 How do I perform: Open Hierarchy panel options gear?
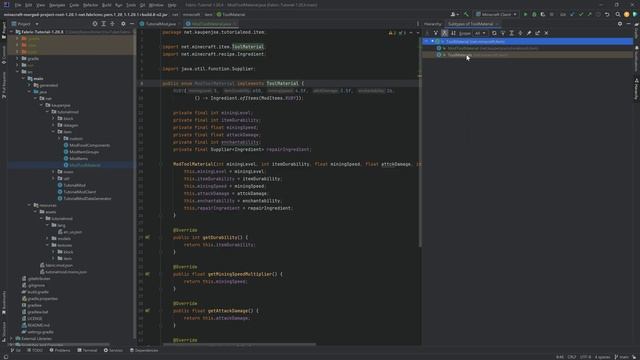pos(620,24)
